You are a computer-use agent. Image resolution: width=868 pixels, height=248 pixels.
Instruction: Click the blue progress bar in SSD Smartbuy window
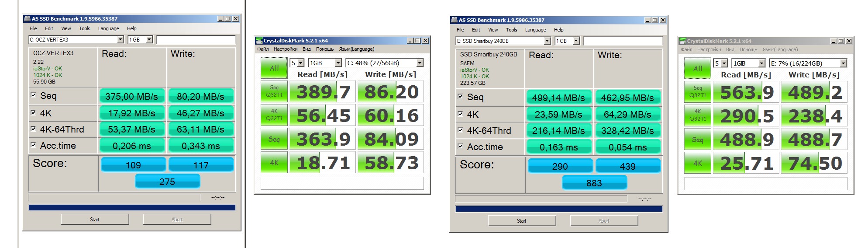tap(559, 209)
